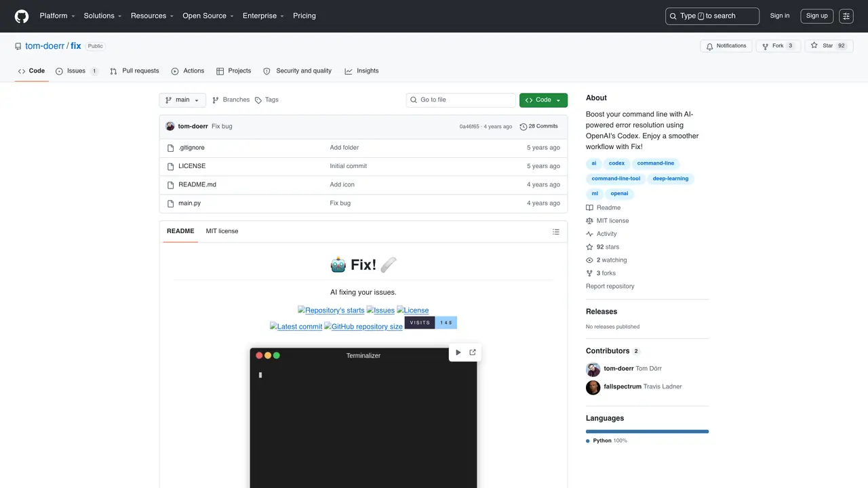View the 92 stars link
Screen dimensions: 868x488
602,247
